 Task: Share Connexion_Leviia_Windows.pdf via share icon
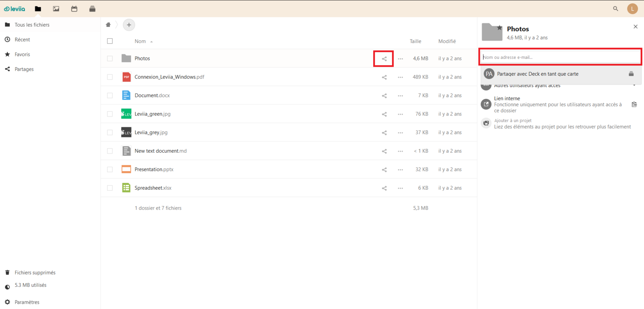click(x=384, y=77)
